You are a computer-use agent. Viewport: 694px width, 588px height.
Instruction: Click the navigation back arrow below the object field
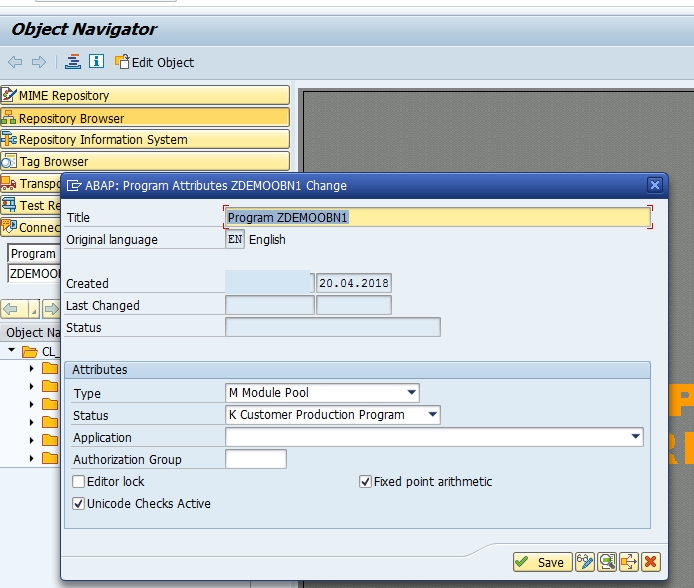12,309
